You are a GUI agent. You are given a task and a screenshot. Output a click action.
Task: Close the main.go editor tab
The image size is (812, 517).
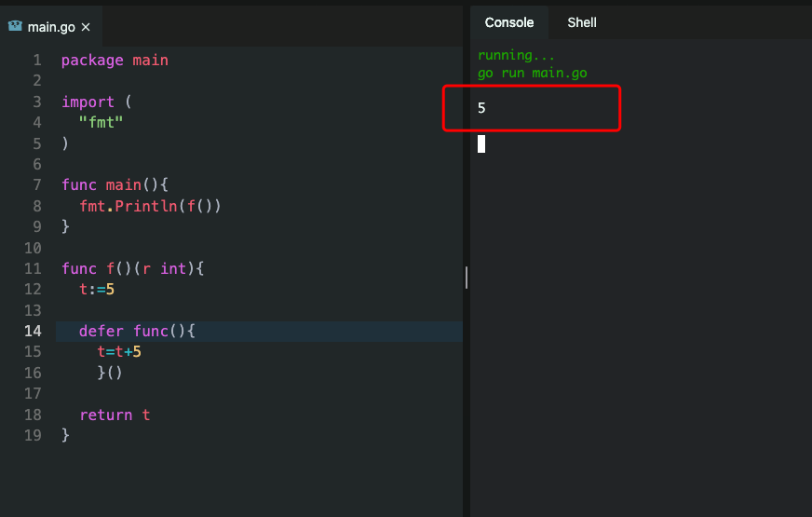pos(86,27)
